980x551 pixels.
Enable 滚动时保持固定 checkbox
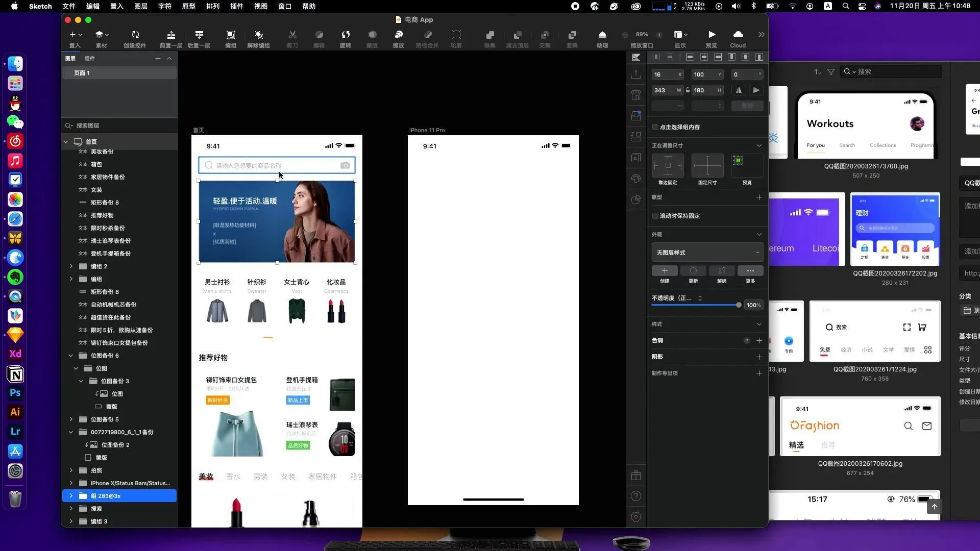pos(655,216)
